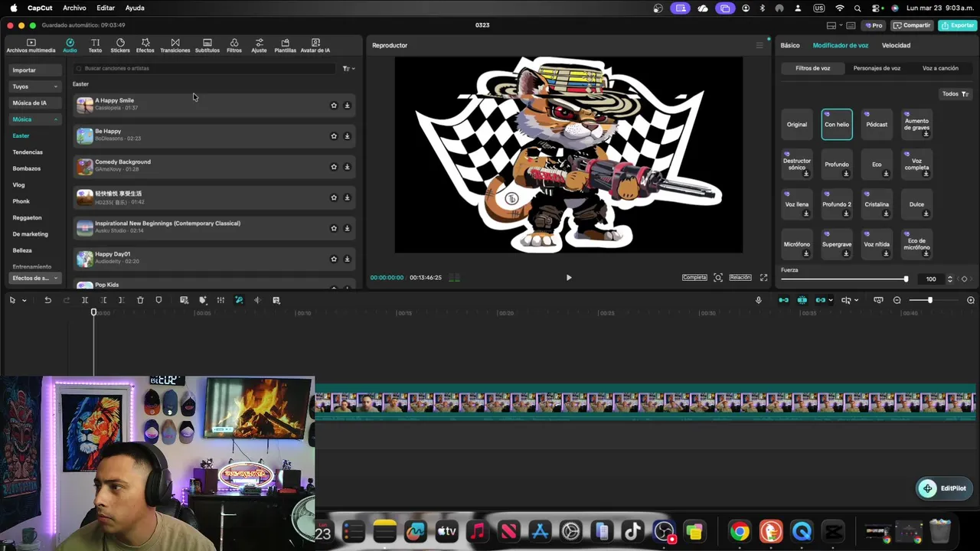The width and height of the screenshot is (980, 551).
Task: Open the music list filter dropdown
Action: point(348,69)
